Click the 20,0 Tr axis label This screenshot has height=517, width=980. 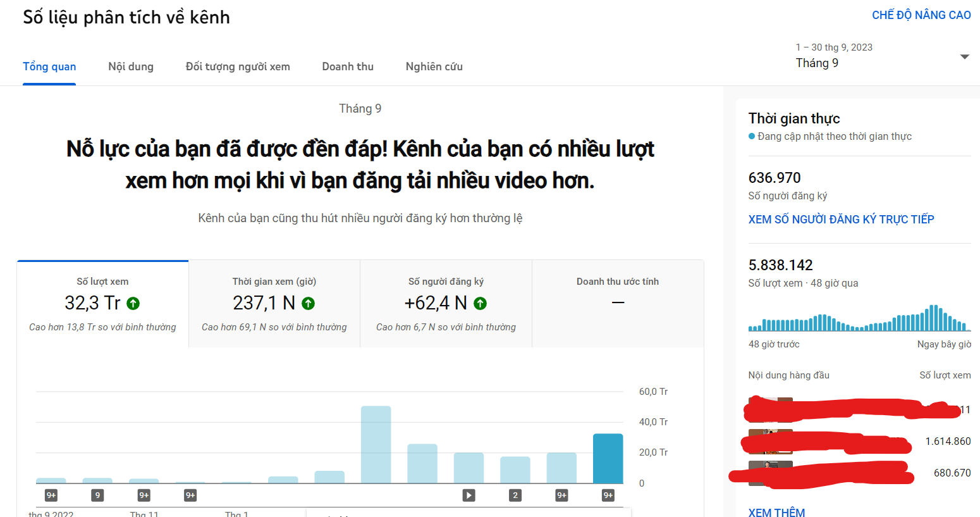coord(653,452)
